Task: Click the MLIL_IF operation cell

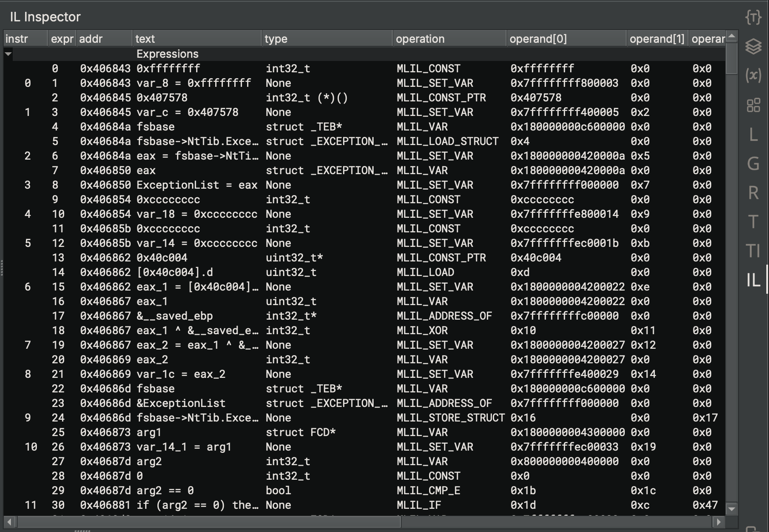Action: (x=419, y=505)
